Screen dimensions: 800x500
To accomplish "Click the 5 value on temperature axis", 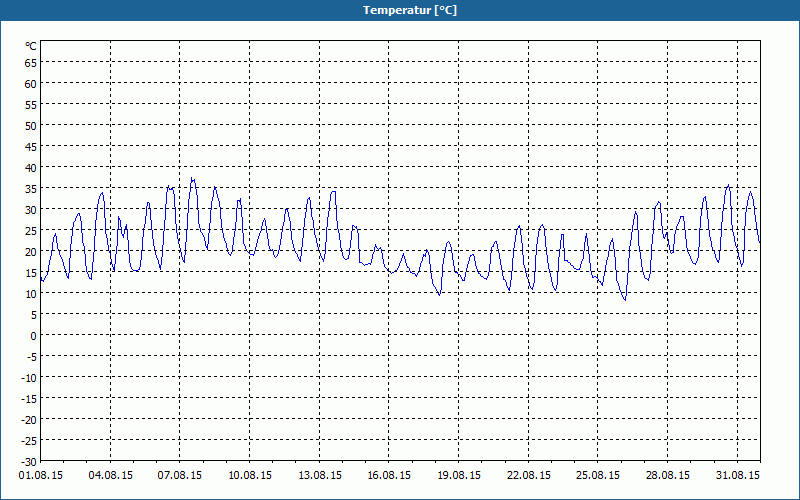I will pos(34,315).
